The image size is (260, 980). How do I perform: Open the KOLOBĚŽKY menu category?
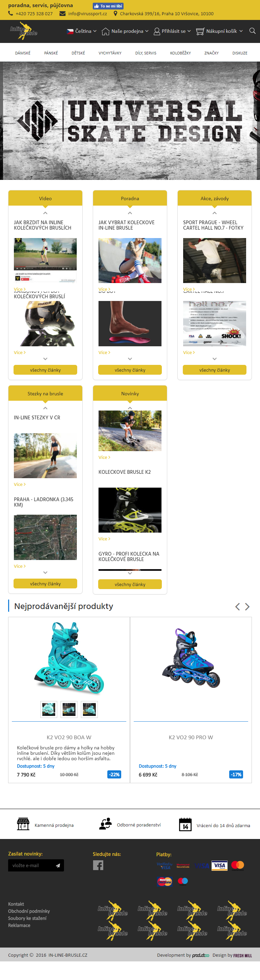pyautogui.click(x=180, y=53)
